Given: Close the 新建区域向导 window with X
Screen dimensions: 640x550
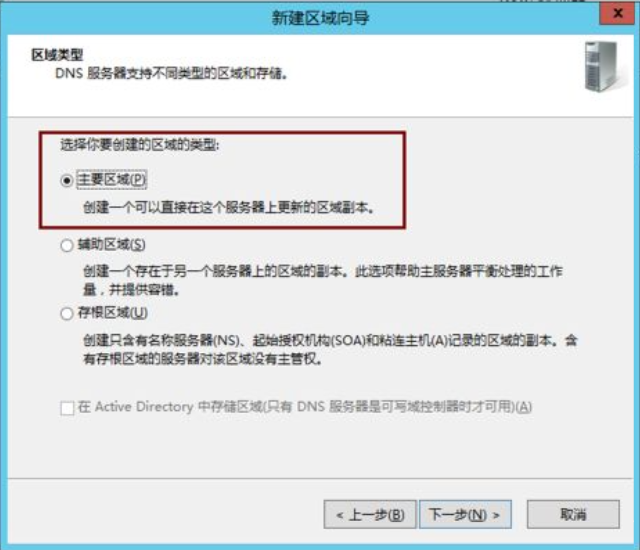Looking at the screenshot, I should click(x=618, y=13).
